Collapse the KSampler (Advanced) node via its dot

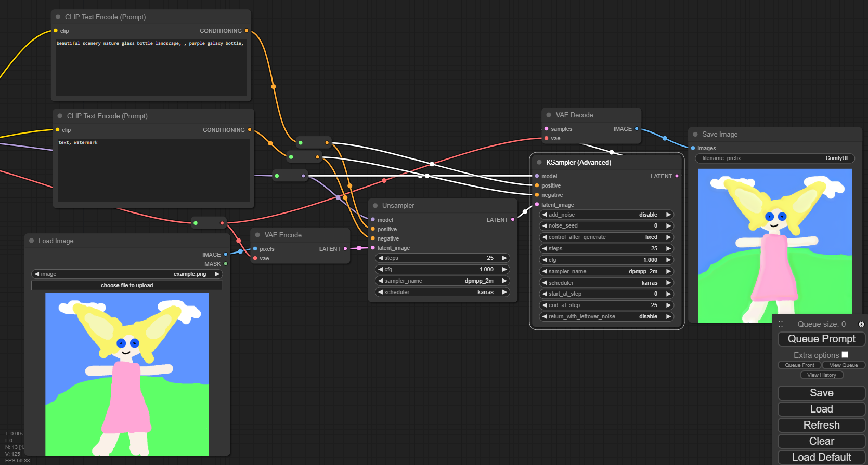[539, 162]
